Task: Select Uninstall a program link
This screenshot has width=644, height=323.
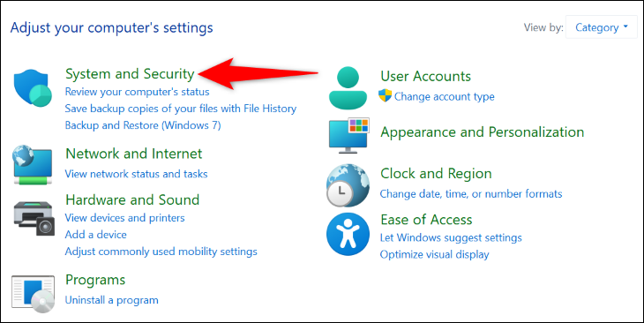Action: pos(111,300)
